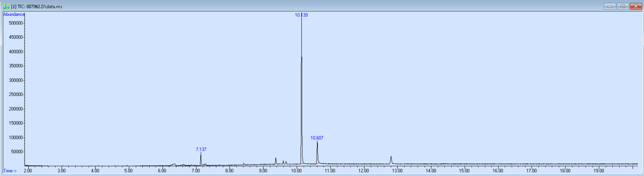Viewport: 644px width, 176px height.
Task: Click the peak at 10.607 minutes
Action: coord(317,152)
